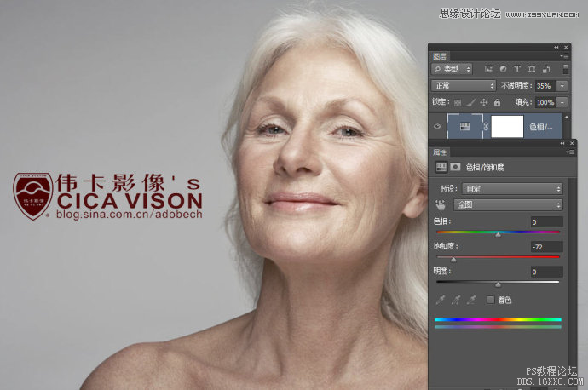Filter layers by pixel layer icon

(489, 69)
